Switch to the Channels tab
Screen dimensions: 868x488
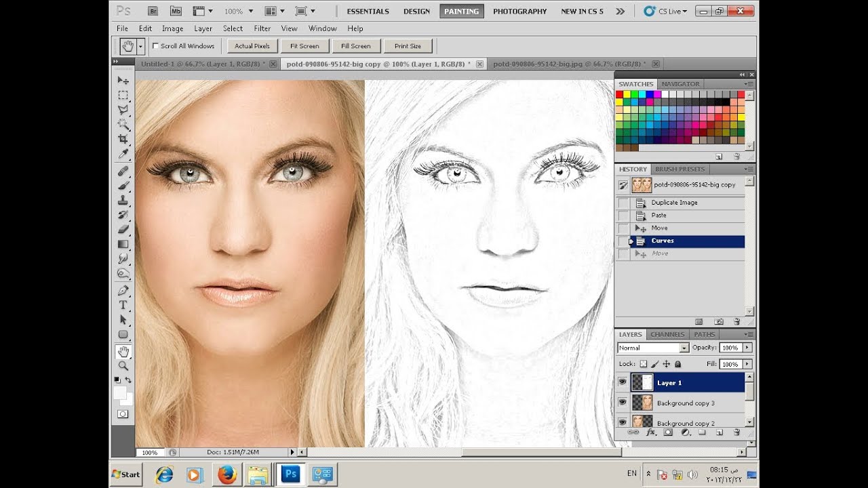[x=667, y=334]
